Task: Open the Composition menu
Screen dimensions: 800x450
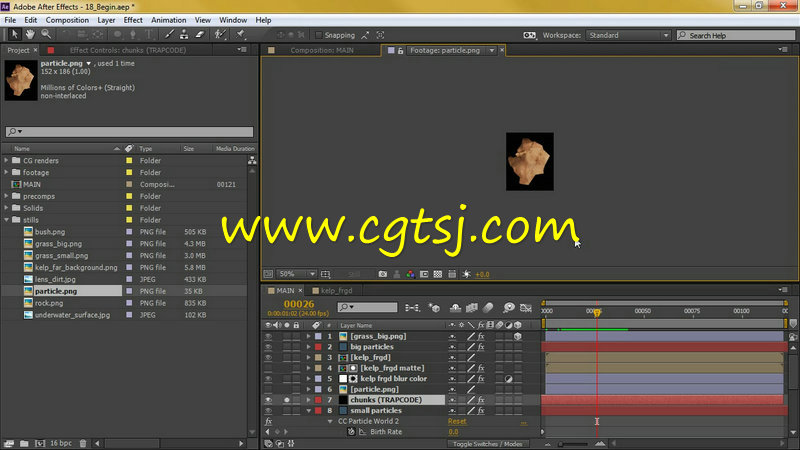Action: 67,20
